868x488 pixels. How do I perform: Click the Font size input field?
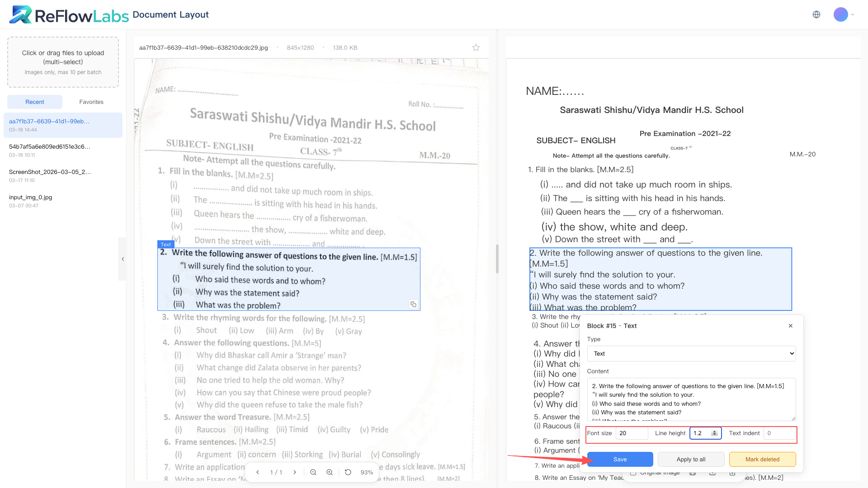click(x=632, y=433)
